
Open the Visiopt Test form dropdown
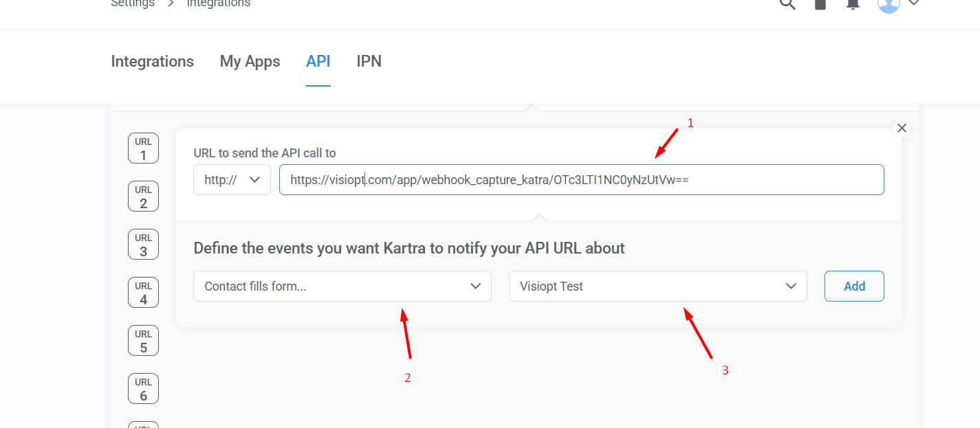click(657, 286)
